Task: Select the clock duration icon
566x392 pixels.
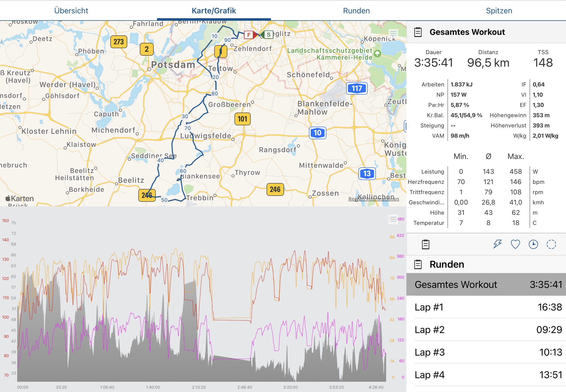Action: (x=533, y=244)
